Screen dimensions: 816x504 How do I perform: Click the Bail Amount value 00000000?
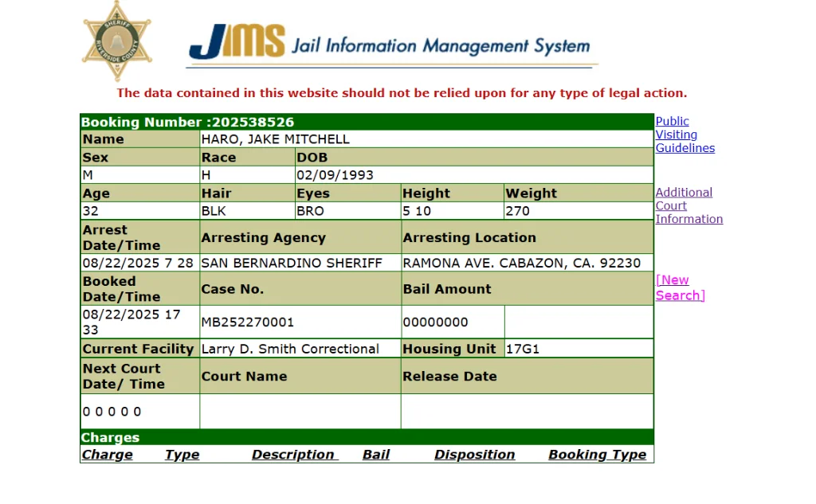(435, 322)
